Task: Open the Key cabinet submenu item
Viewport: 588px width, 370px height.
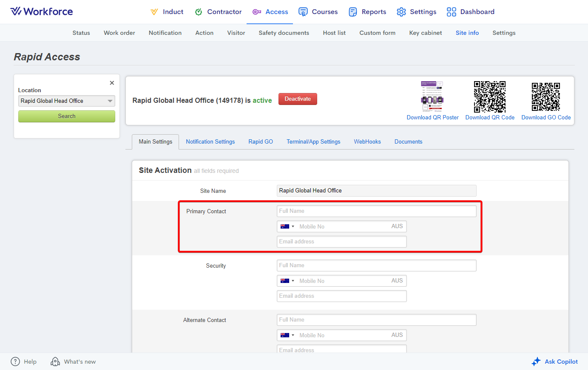Action: point(426,33)
